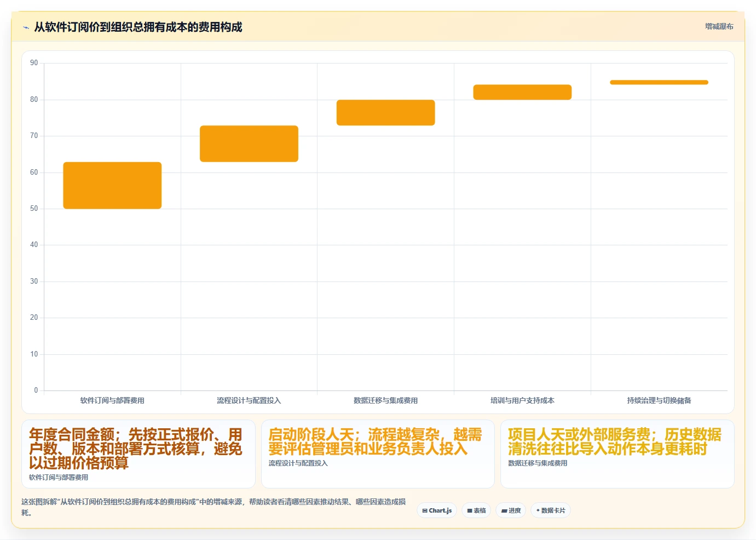Open the card starting with 启动阶段人天
Image resolution: width=756 pixels, height=540 pixels.
(x=378, y=454)
